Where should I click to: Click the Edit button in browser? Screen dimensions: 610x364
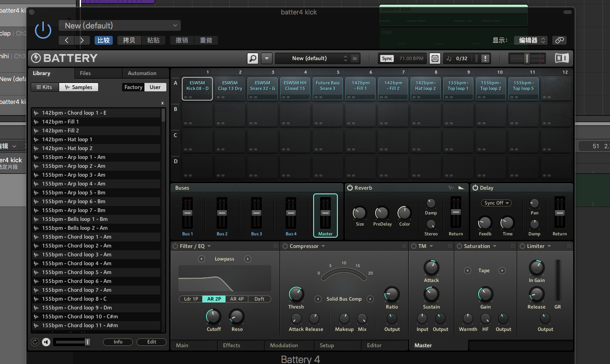[x=151, y=342]
